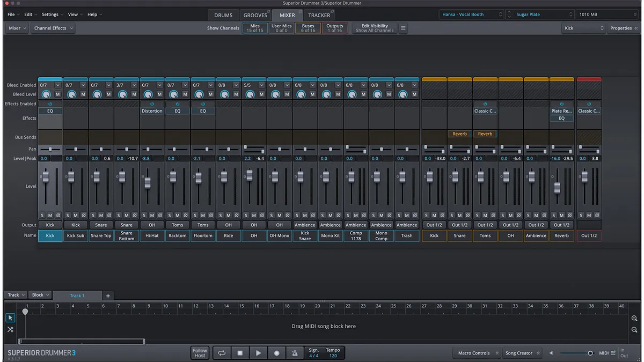Stop playback in the transport
The height and width of the screenshot is (362, 644).
pyautogui.click(x=240, y=353)
